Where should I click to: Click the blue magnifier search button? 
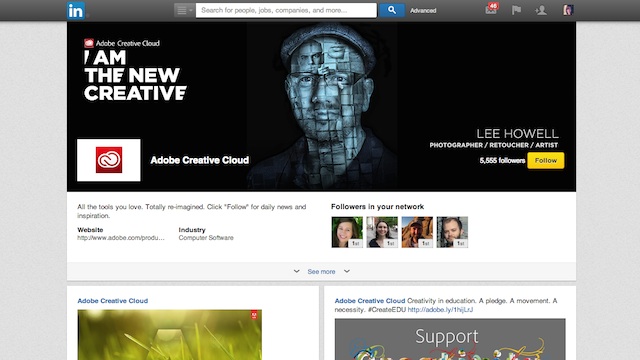coord(392,10)
